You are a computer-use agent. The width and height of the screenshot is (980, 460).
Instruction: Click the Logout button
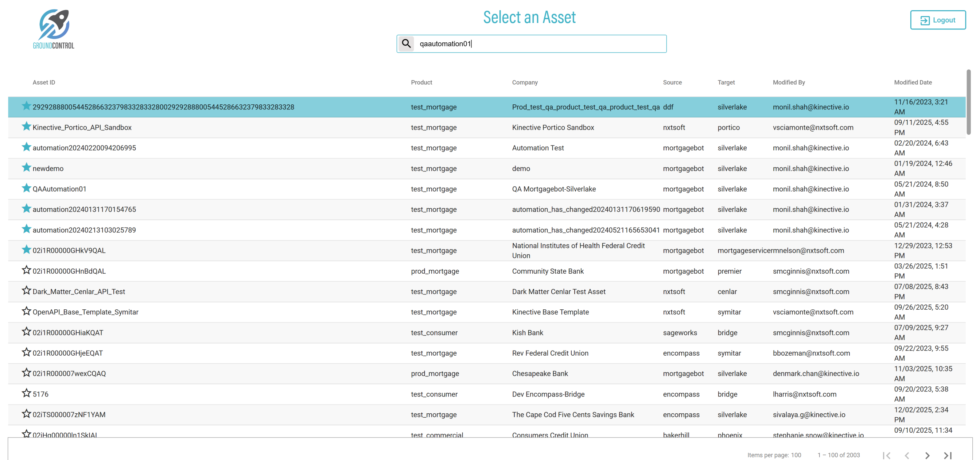[937, 20]
